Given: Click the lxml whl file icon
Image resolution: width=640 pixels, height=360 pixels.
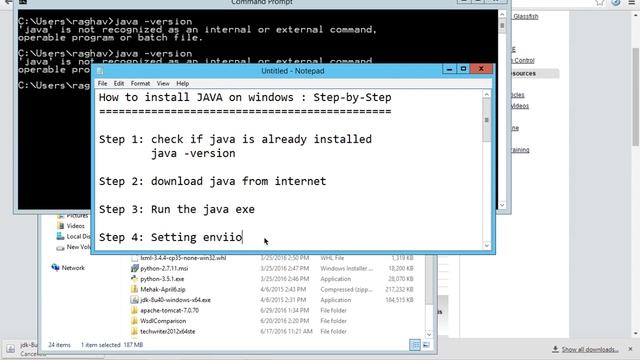Looking at the screenshot, I should coord(134,258).
